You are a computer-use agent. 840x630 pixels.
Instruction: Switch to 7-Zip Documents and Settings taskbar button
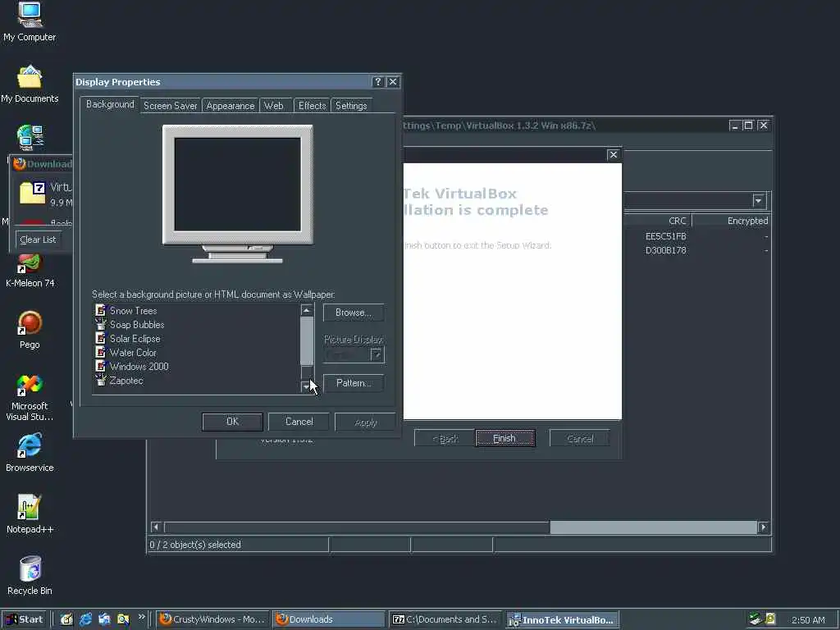coord(445,619)
